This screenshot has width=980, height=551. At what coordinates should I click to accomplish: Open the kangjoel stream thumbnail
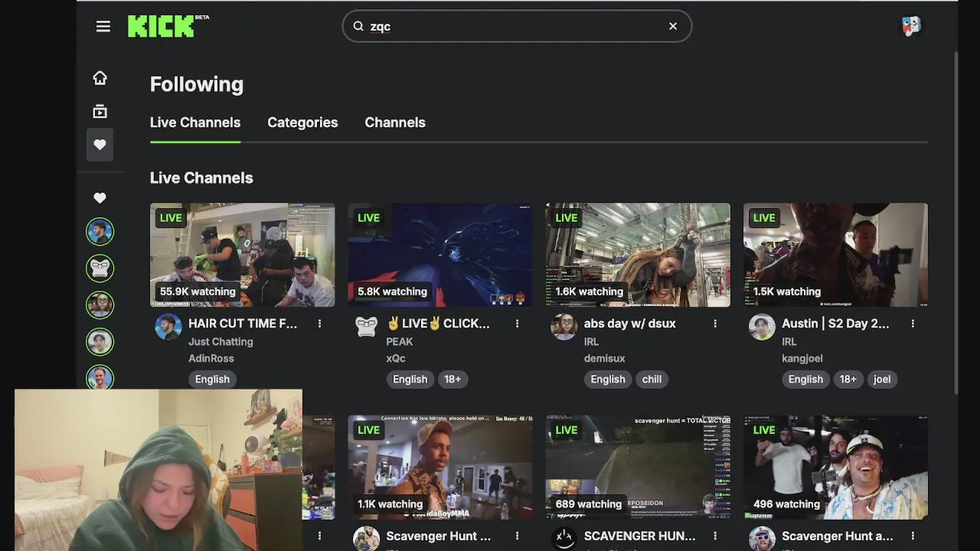pos(835,255)
